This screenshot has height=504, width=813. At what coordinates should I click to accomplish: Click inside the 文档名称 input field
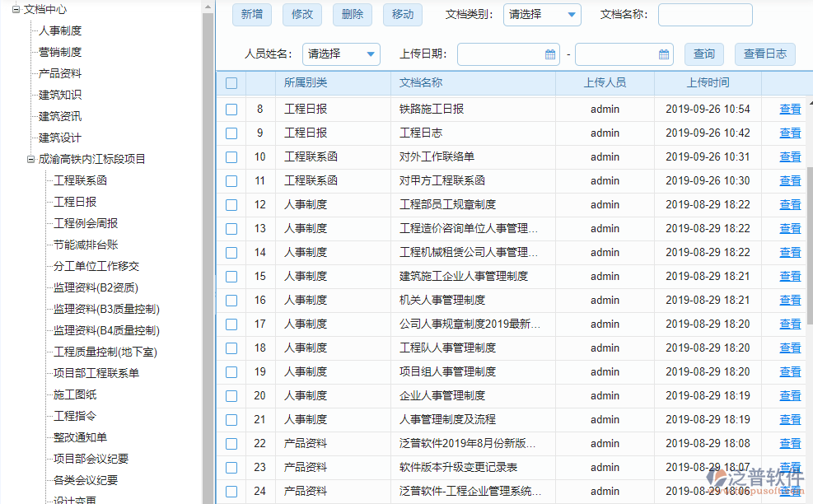click(704, 15)
